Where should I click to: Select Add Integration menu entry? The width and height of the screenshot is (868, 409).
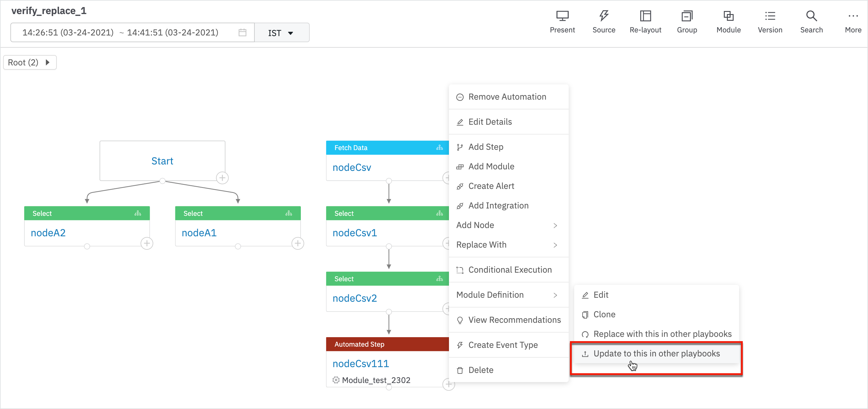pyautogui.click(x=509, y=205)
